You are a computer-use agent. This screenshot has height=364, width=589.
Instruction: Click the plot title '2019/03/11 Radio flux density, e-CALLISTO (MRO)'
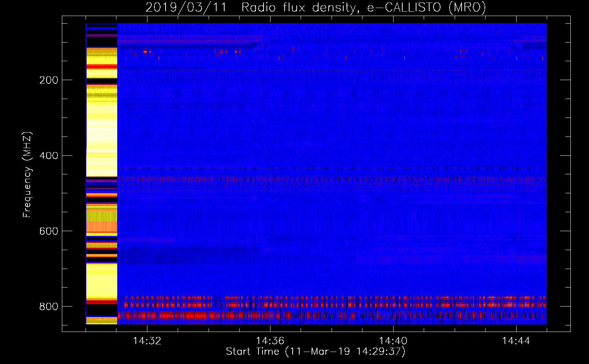[316, 7]
